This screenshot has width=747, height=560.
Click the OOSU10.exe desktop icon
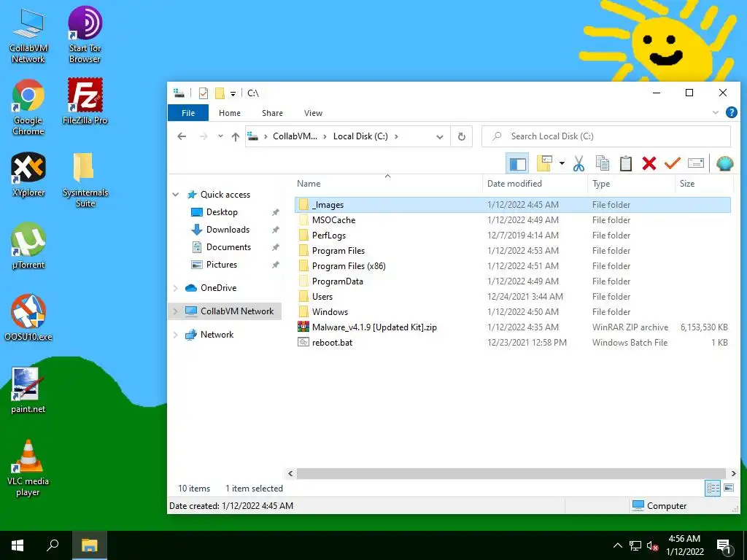pos(28,318)
